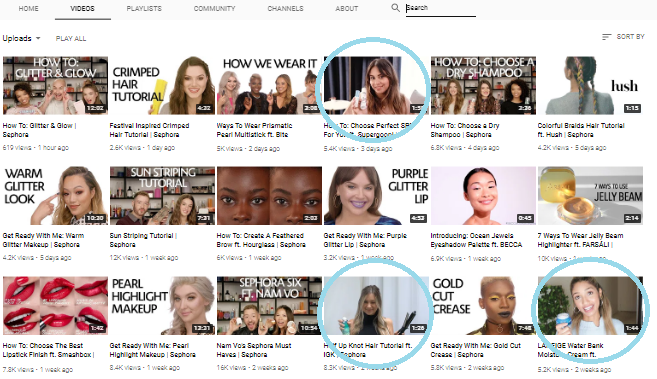Click title 'Get Ready With Me: Warm Glitter Makeup'
This screenshot has width=657, height=379.
click(x=43, y=240)
